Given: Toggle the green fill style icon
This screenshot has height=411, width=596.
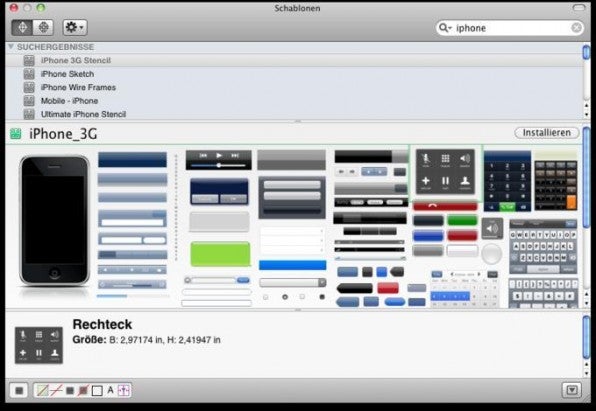Looking at the screenshot, I should pos(42,390).
